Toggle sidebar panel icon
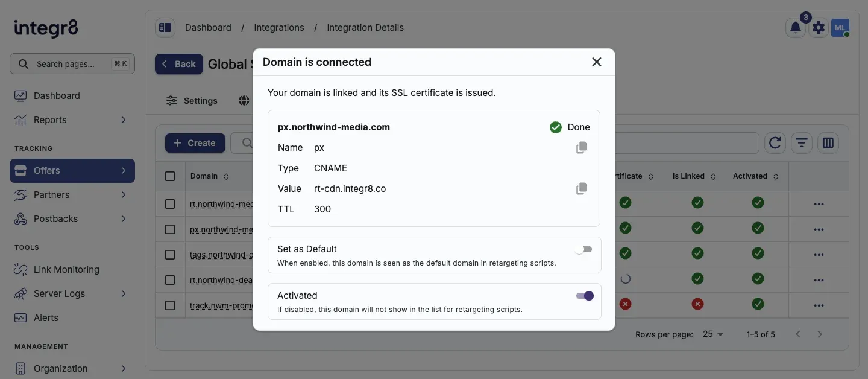The width and height of the screenshot is (868, 379). (x=165, y=28)
